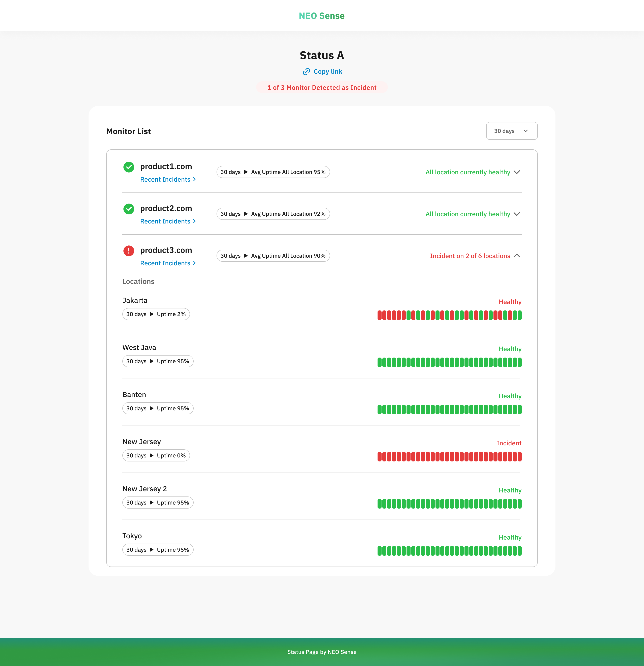Open Recent Incidents for product3.com

(165, 263)
